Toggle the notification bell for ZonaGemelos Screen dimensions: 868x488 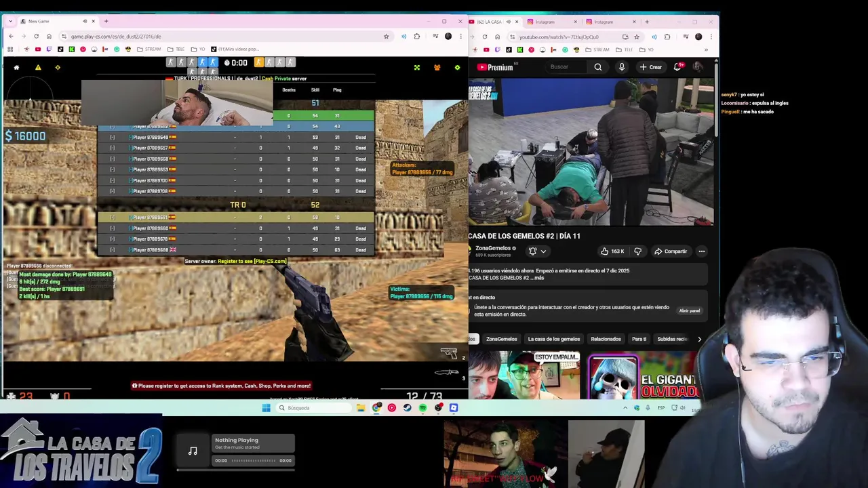tap(533, 251)
